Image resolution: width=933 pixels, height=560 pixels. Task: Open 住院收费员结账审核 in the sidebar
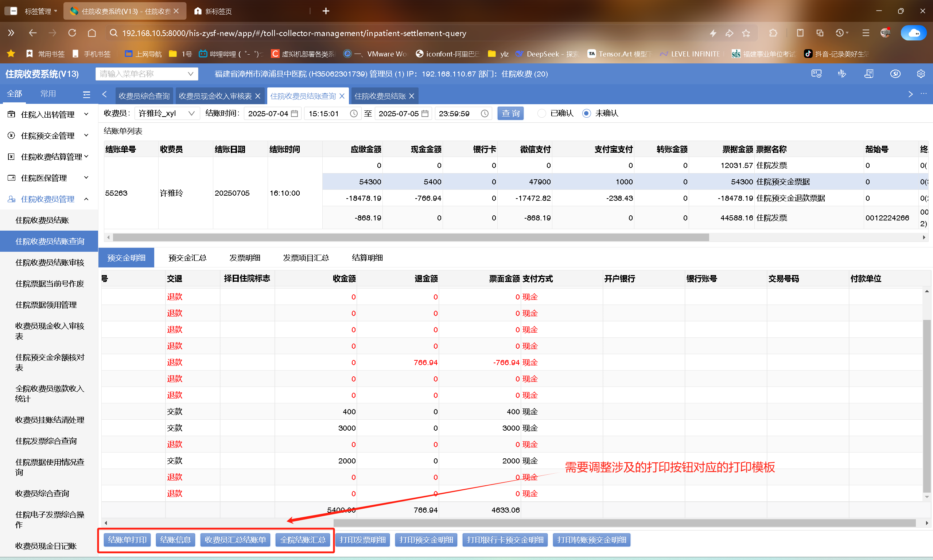[50, 262]
